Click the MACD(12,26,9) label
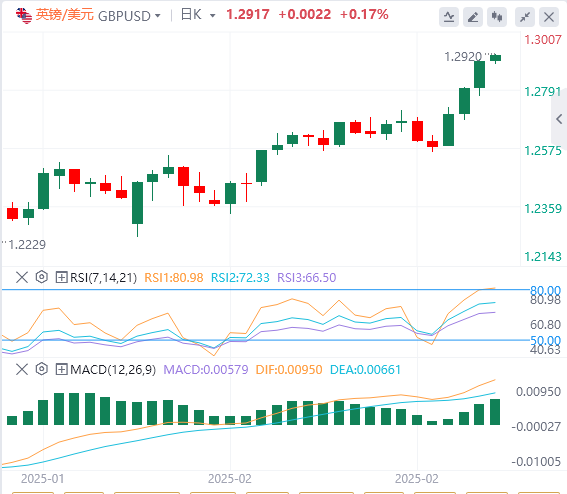This screenshot has width=567, height=494. coord(113,370)
